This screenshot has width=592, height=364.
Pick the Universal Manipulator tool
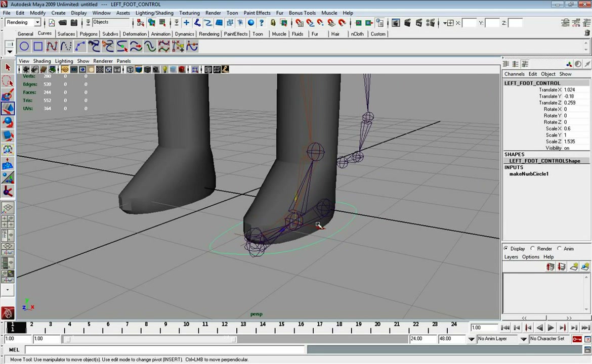tap(8, 150)
